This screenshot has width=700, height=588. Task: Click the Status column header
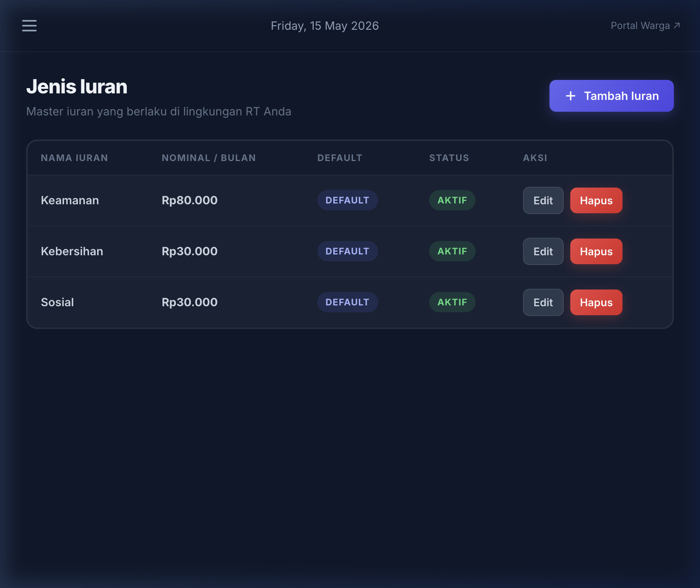click(449, 158)
